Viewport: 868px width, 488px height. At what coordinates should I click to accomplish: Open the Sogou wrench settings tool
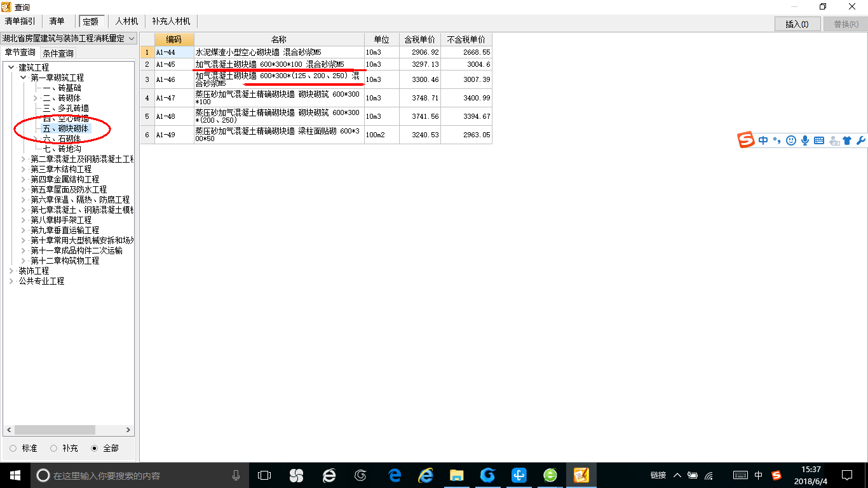pos(861,141)
